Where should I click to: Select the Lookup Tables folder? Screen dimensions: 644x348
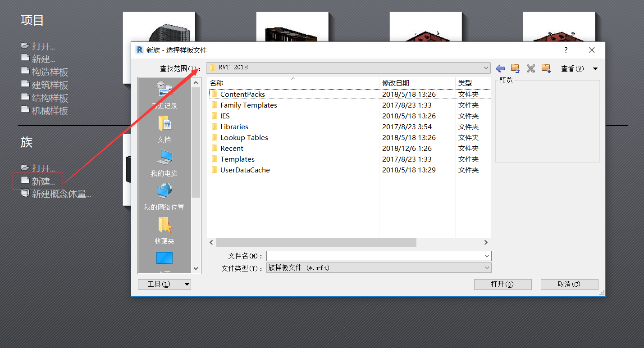coord(239,138)
